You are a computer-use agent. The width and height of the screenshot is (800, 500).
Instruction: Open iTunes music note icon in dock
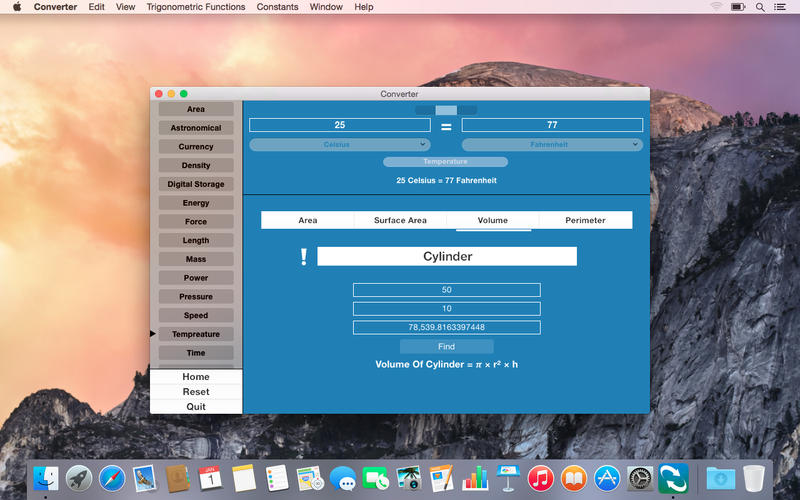click(x=540, y=479)
